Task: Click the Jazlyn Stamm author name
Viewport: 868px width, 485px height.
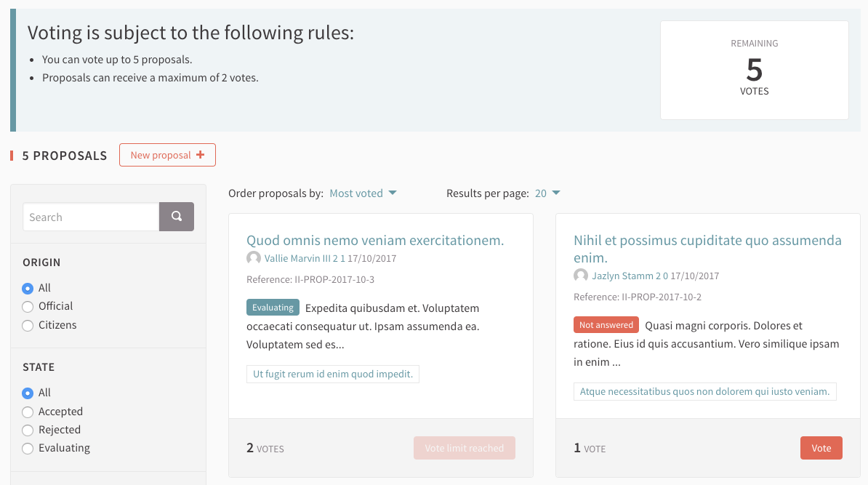Action: click(621, 276)
